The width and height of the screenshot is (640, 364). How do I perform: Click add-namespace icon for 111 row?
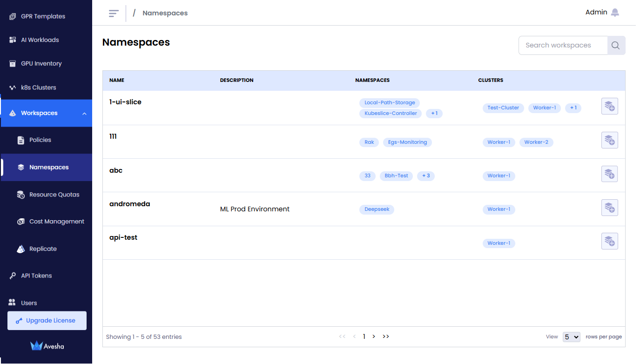pos(609,140)
